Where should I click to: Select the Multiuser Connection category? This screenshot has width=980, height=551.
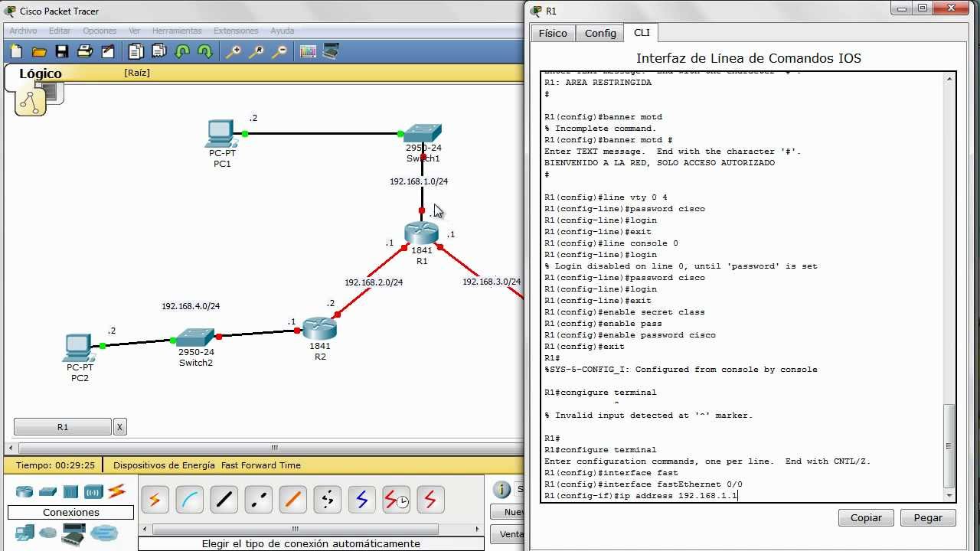coord(104,533)
